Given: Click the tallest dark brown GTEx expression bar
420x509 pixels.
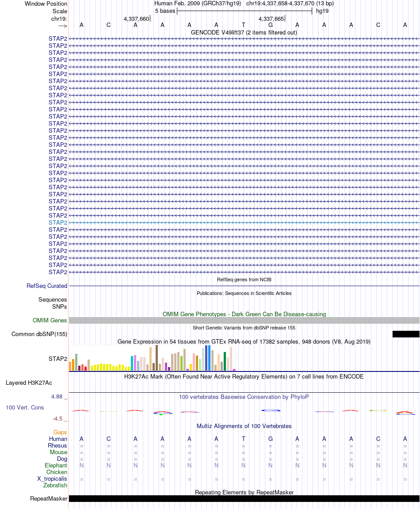Looking at the screenshot, I should pos(157,358).
